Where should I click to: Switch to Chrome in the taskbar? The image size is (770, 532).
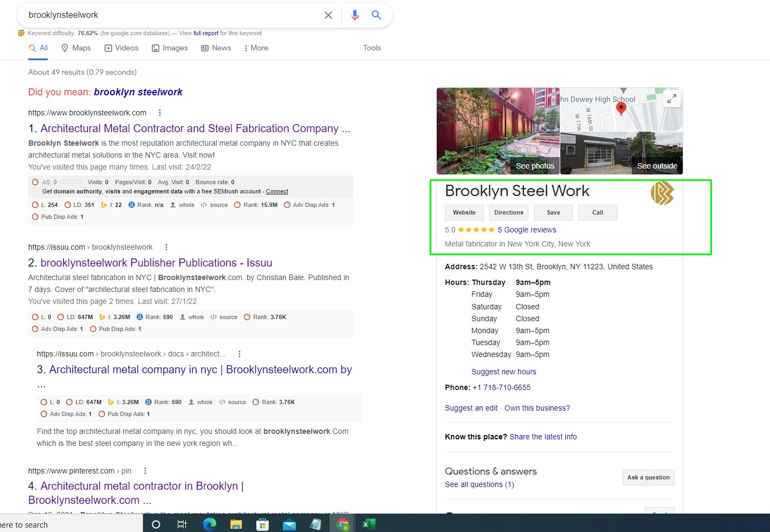(342, 524)
